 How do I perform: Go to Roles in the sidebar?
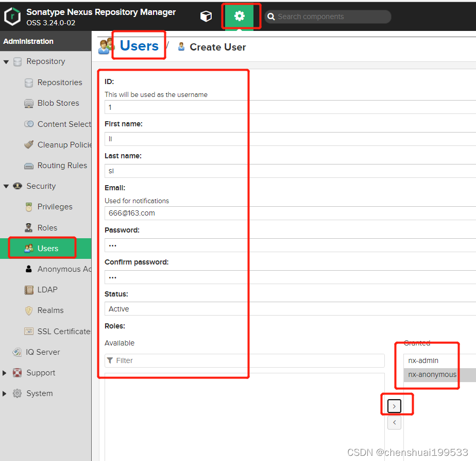47,228
